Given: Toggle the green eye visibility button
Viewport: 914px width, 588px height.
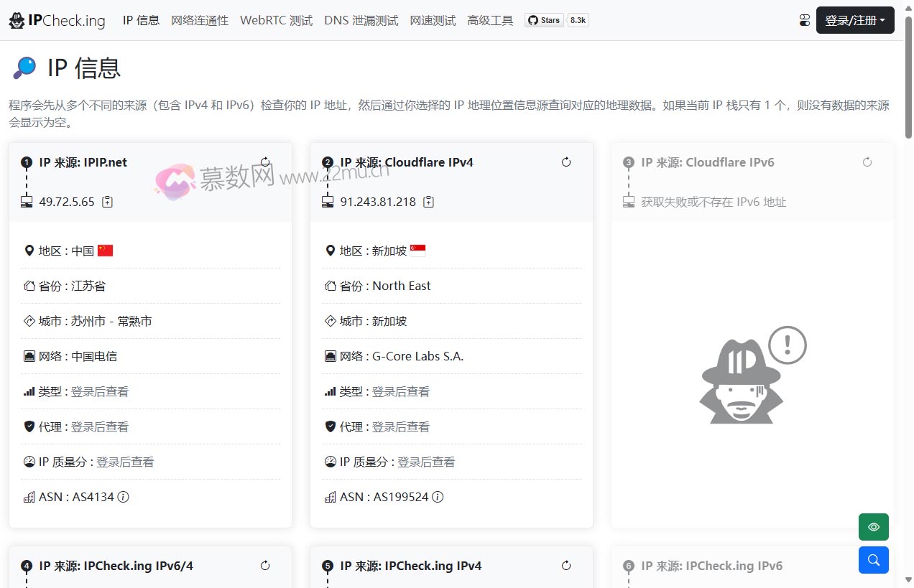Looking at the screenshot, I should point(873,527).
